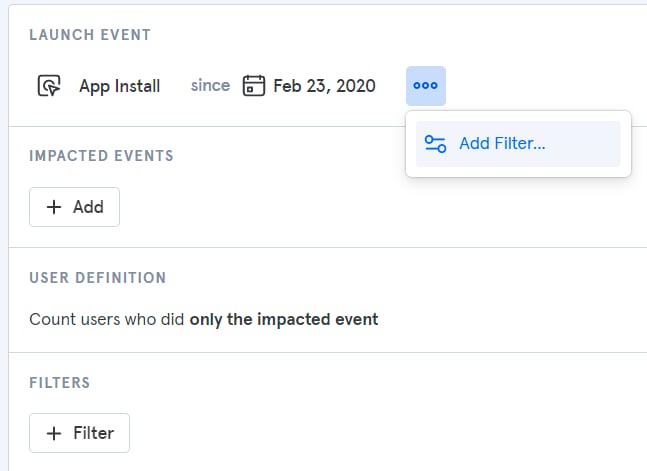Click the Filter button under Filters
This screenshot has width=647, height=471.
[x=79, y=433]
